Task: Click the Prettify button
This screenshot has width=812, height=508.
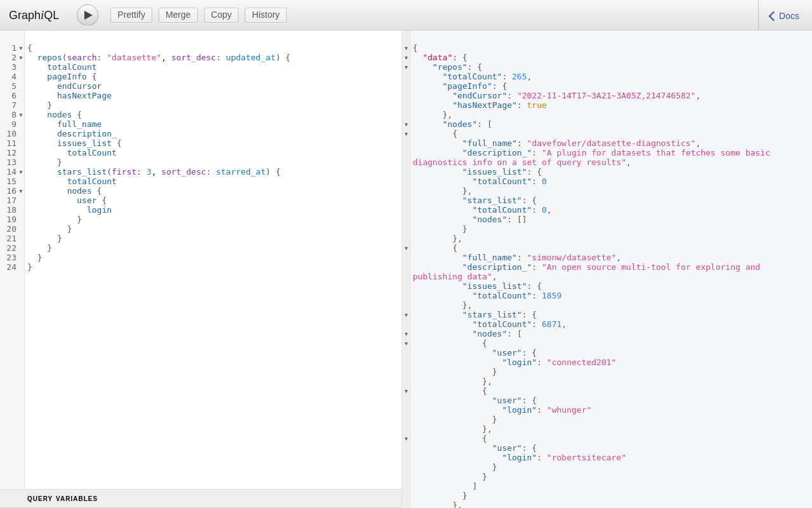Action: [x=131, y=15]
